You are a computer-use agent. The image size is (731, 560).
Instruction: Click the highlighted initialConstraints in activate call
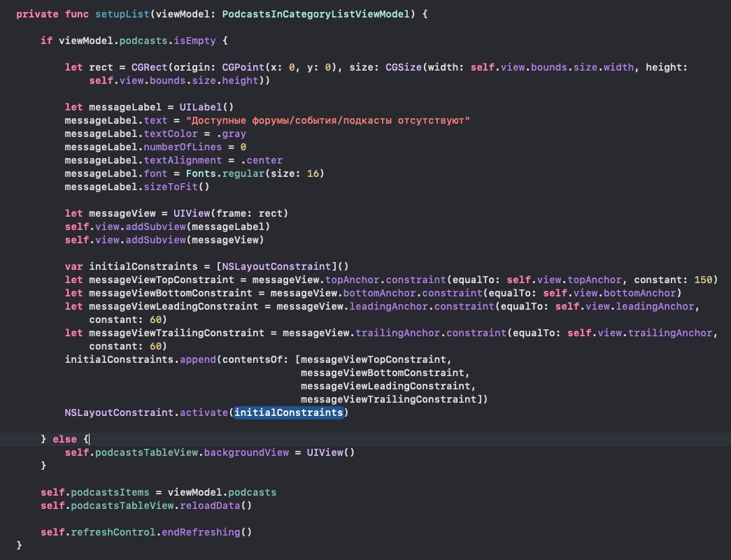(289, 412)
